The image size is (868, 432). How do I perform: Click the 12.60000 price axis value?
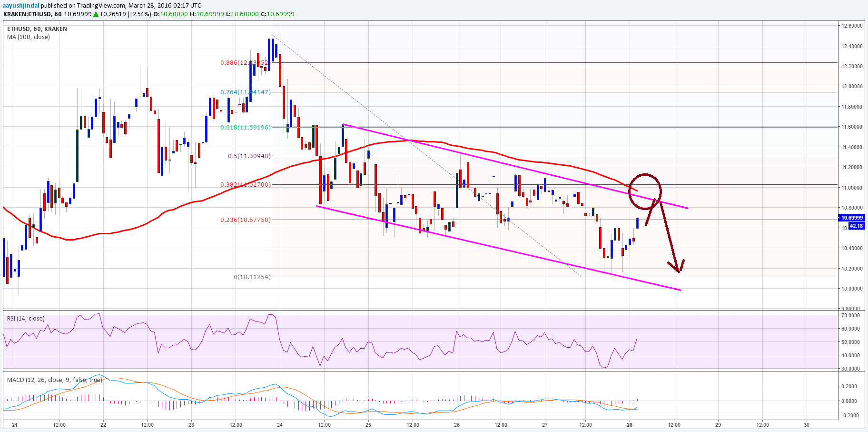pyautogui.click(x=852, y=26)
